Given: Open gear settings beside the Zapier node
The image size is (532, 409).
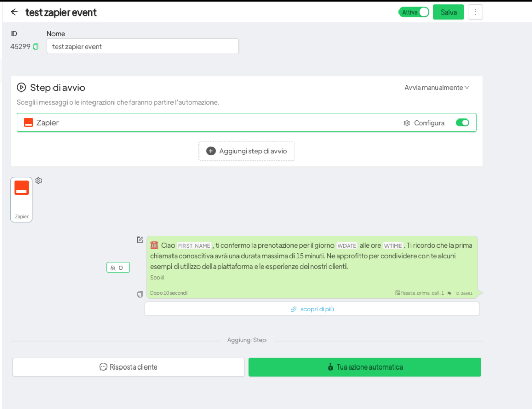Looking at the screenshot, I should (38, 181).
